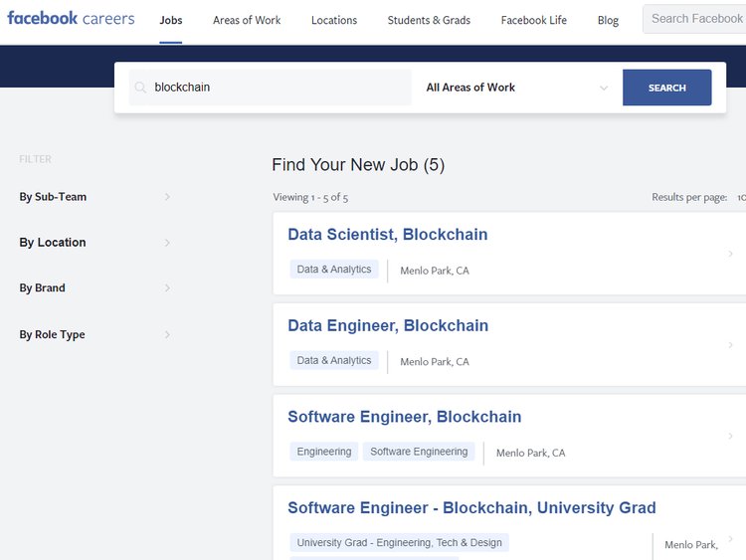Expand the By Location filter
746x560 pixels.
coord(94,243)
